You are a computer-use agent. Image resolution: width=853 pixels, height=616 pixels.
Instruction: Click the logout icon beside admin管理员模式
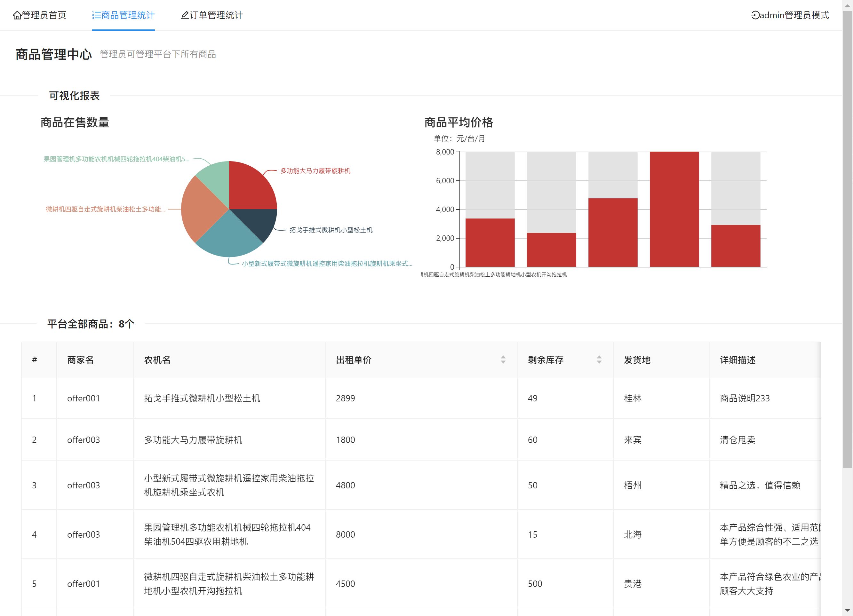pos(755,15)
